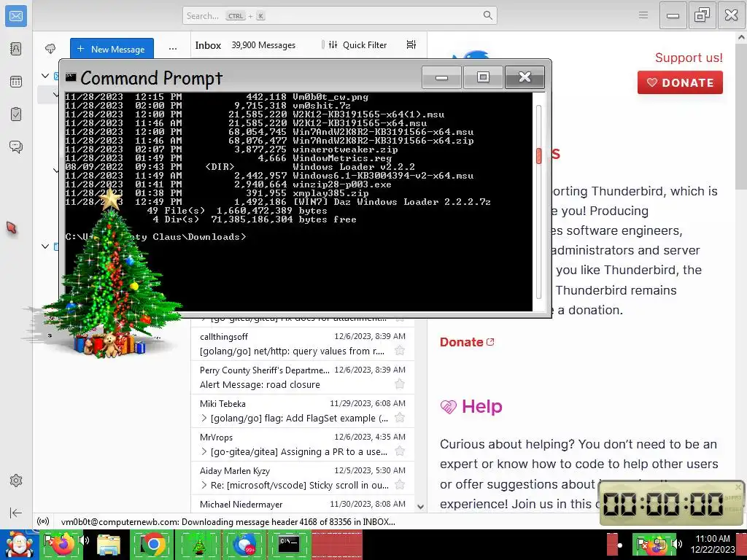Star the Miki Tebeka flag message

coord(400,418)
